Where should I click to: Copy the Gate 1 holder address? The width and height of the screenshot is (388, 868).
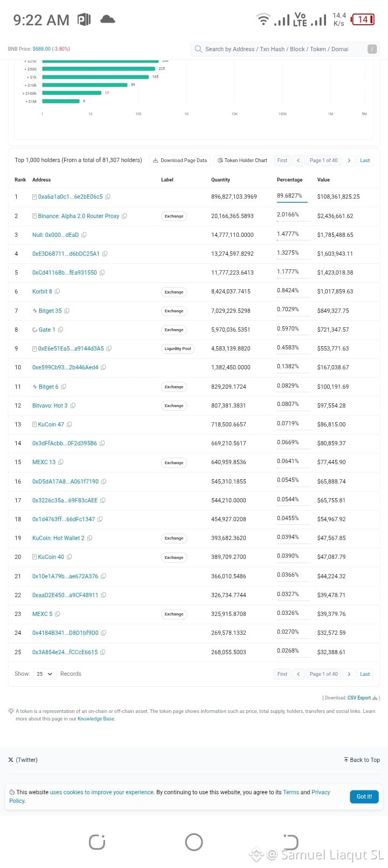click(x=60, y=330)
